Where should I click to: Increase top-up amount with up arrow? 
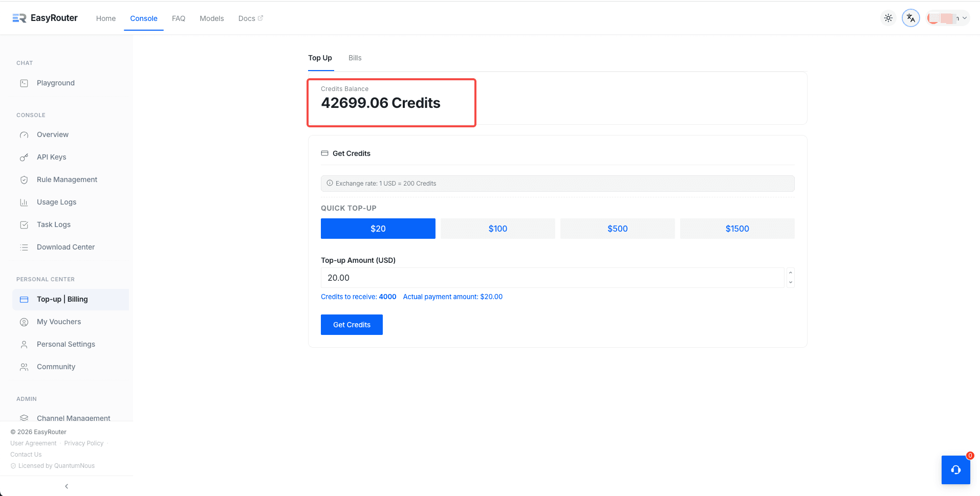click(791, 273)
